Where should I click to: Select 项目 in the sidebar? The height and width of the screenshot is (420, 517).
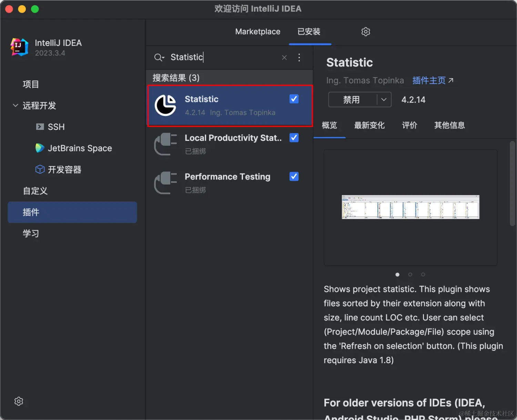pyautogui.click(x=31, y=84)
